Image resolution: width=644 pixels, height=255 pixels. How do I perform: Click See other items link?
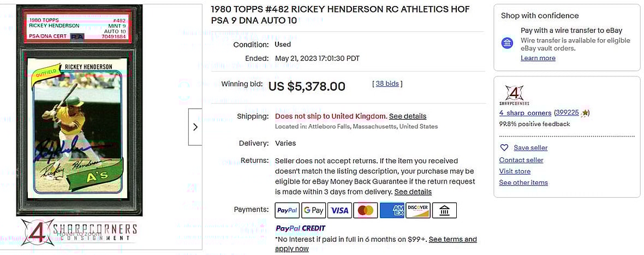tap(523, 182)
